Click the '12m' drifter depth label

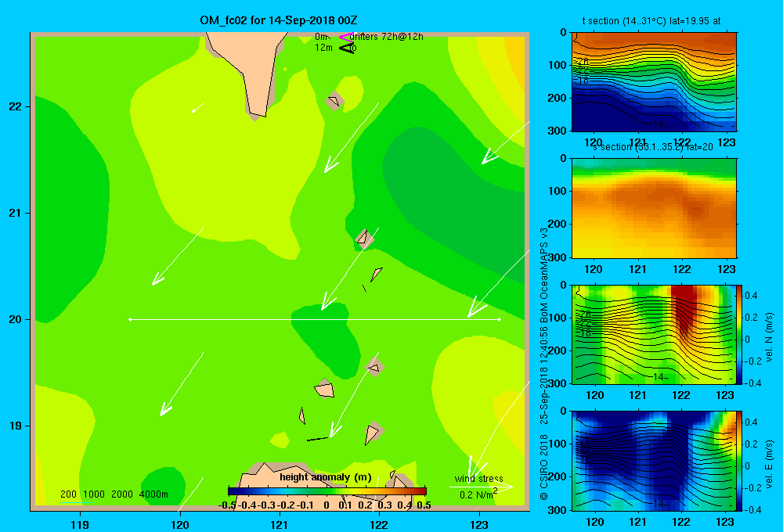(x=323, y=48)
